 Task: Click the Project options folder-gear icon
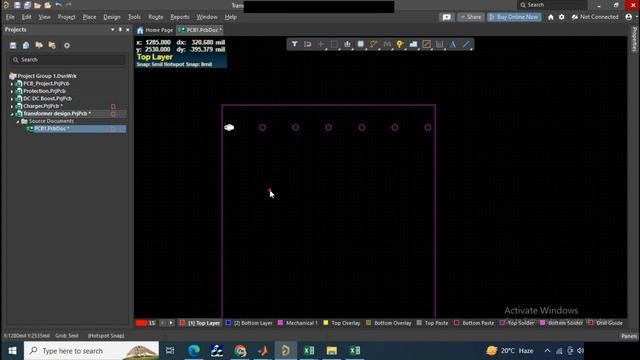52,45
